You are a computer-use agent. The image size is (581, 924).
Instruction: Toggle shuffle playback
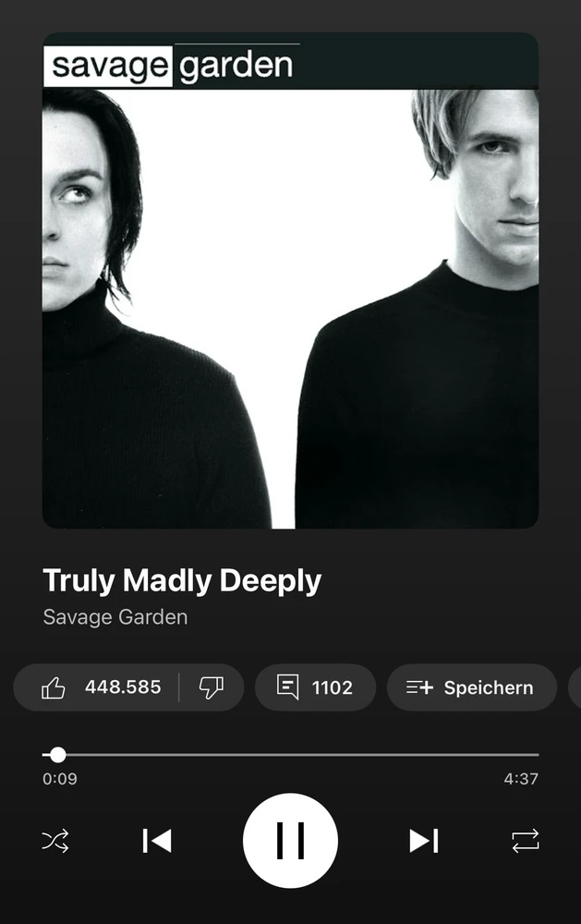click(x=55, y=841)
